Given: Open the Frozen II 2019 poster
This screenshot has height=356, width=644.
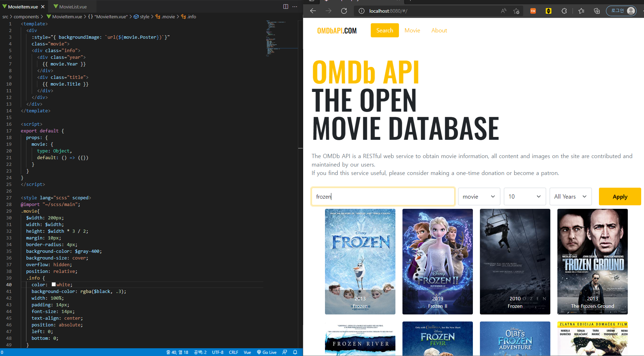Looking at the screenshot, I should pos(437,262).
